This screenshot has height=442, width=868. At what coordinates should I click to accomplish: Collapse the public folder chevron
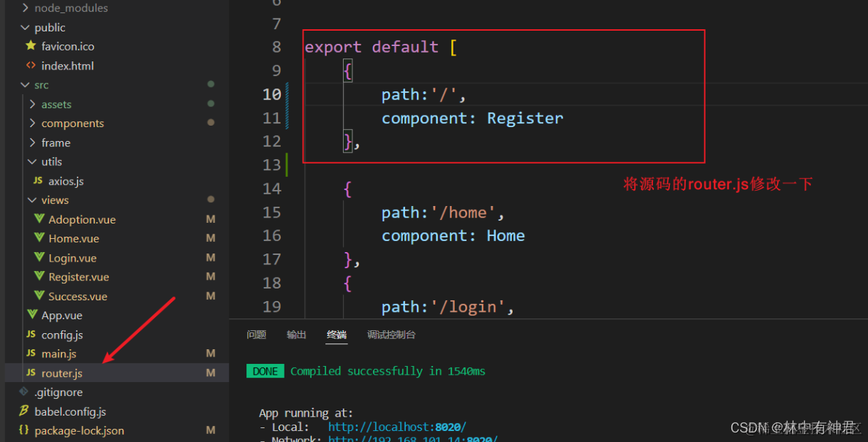pos(25,28)
